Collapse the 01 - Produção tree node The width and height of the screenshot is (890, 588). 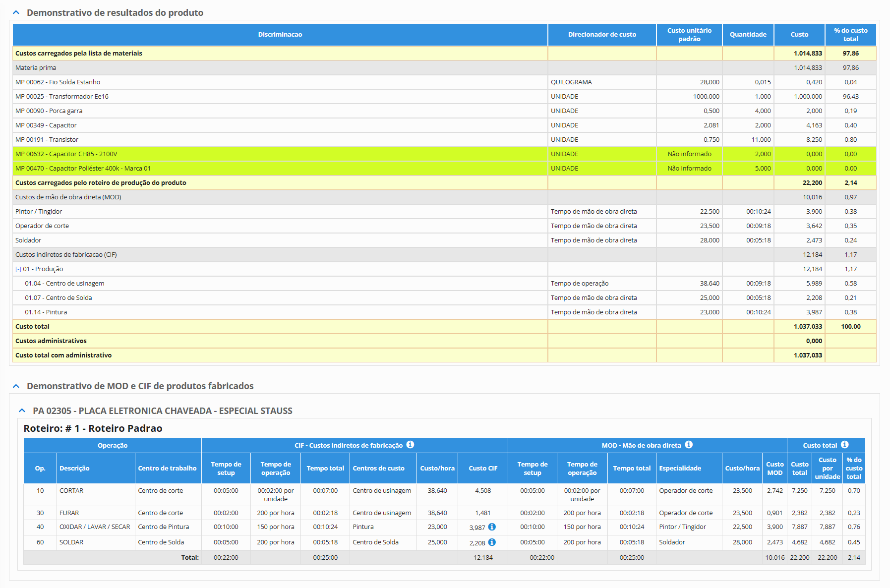[x=18, y=269]
